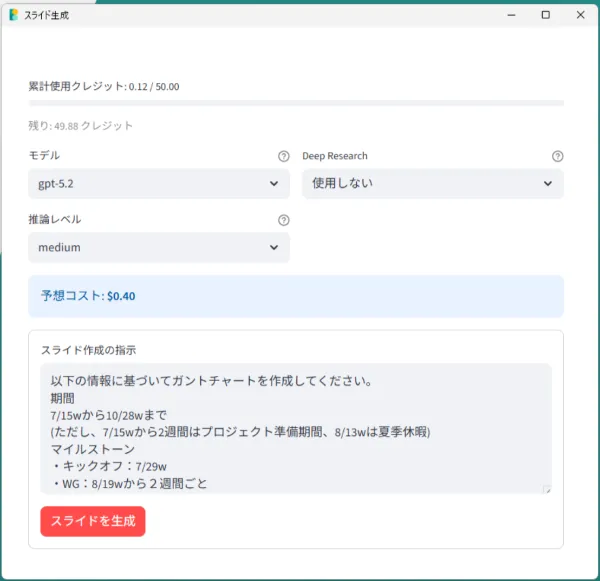Image resolution: width=600 pixels, height=581 pixels.
Task: Click the マイルストーン line in instructions
Action: pyautogui.click(x=93, y=449)
